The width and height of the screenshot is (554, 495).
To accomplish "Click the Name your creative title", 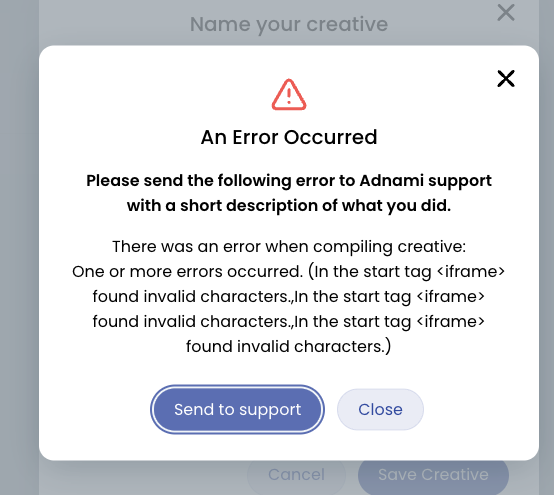I will point(289,24).
